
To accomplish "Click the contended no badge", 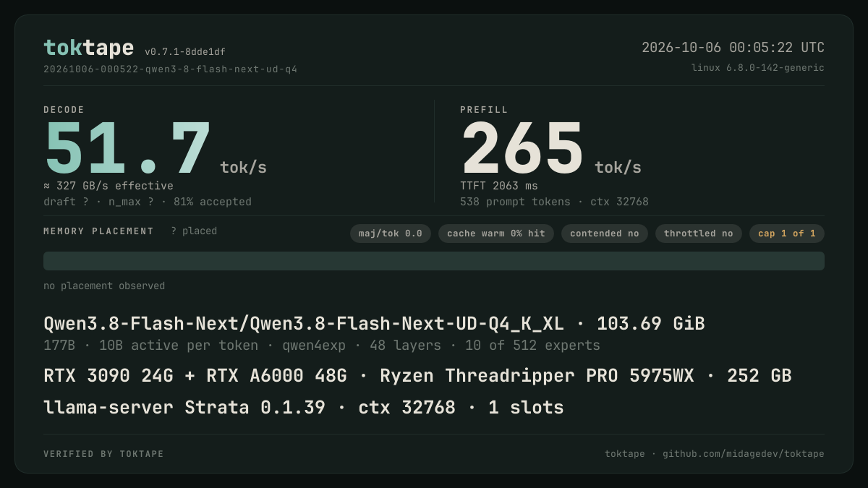I will coord(605,234).
